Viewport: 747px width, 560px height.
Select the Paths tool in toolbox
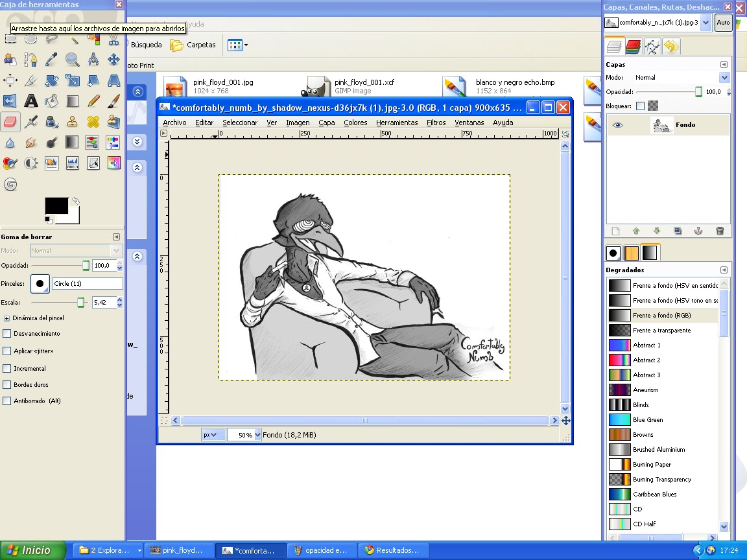[31, 60]
